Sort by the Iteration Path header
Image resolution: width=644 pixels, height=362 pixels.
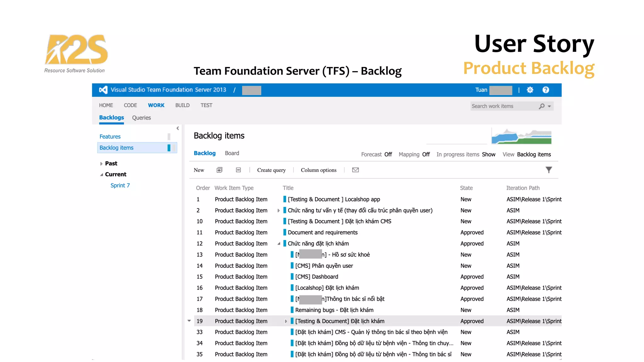(x=523, y=188)
